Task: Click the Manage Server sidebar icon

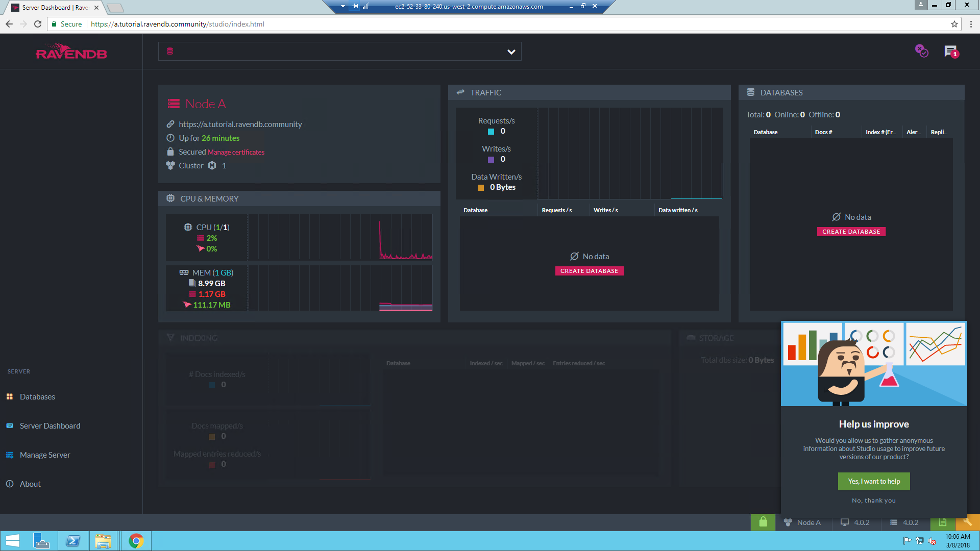Action: click(10, 455)
